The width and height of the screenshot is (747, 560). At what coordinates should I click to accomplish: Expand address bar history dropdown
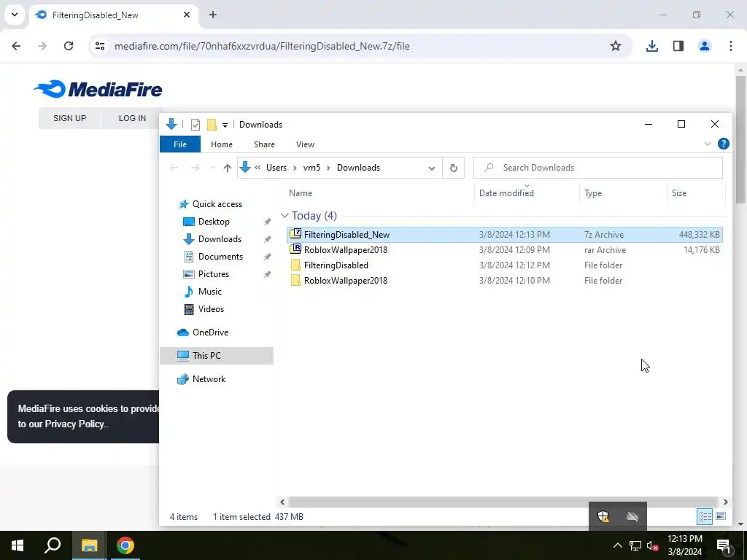[432, 168]
